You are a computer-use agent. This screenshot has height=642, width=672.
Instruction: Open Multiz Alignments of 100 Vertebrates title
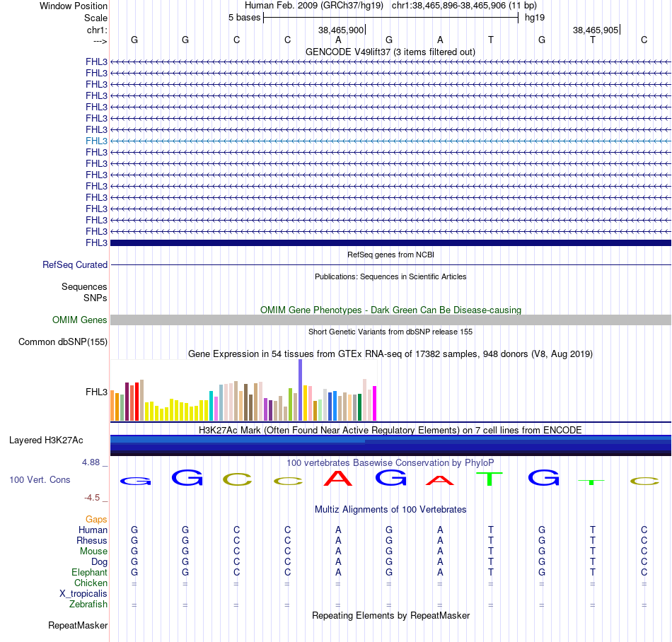pyautogui.click(x=390, y=509)
